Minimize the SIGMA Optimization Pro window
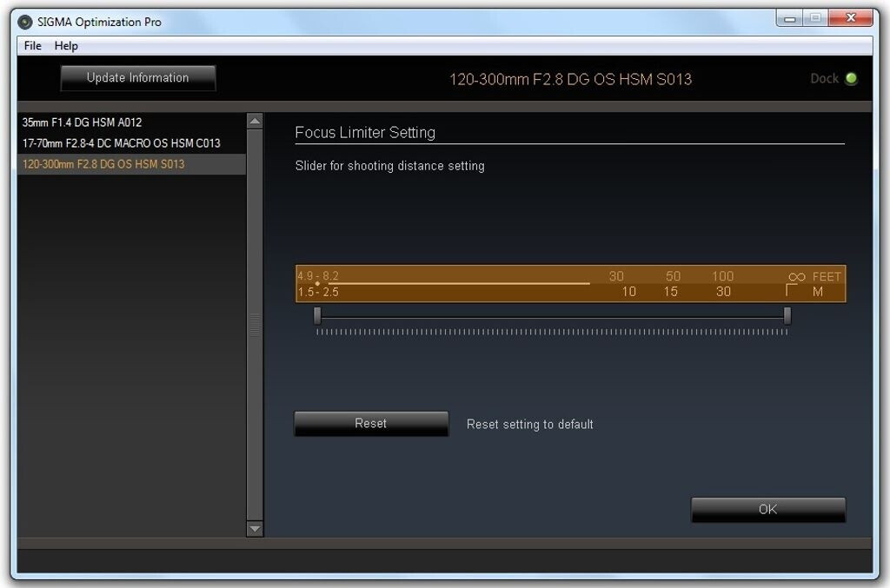890x588 pixels. 789,19
